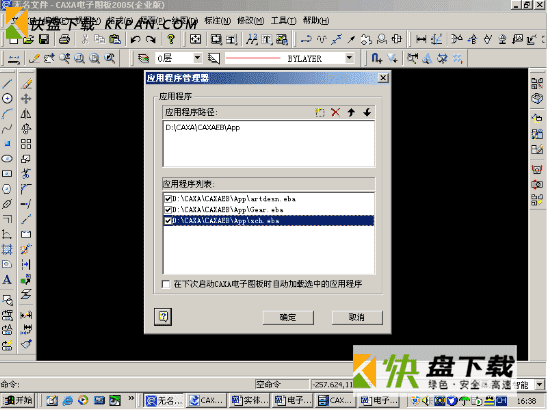Select the Gear.eba row in application list
This screenshot has height=410, width=547.
pyautogui.click(x=269, y=210)
